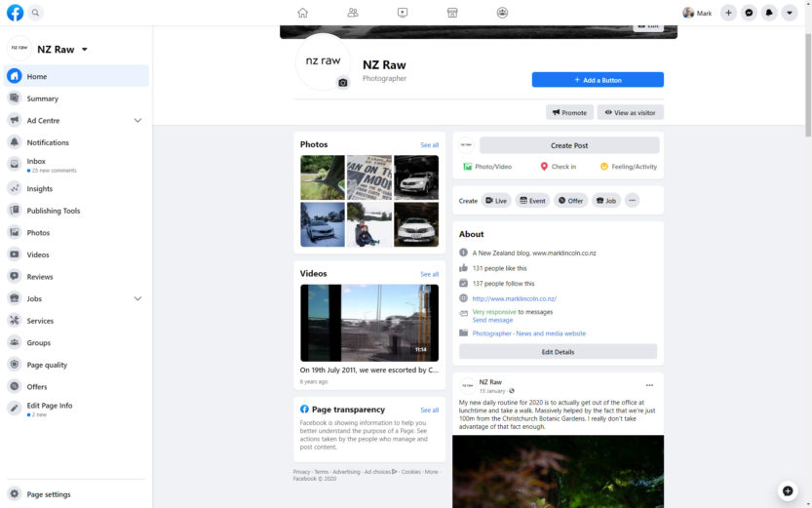812x508 pixels.
Task: Open the tree photo thumbnail
Action: [322, 177]
